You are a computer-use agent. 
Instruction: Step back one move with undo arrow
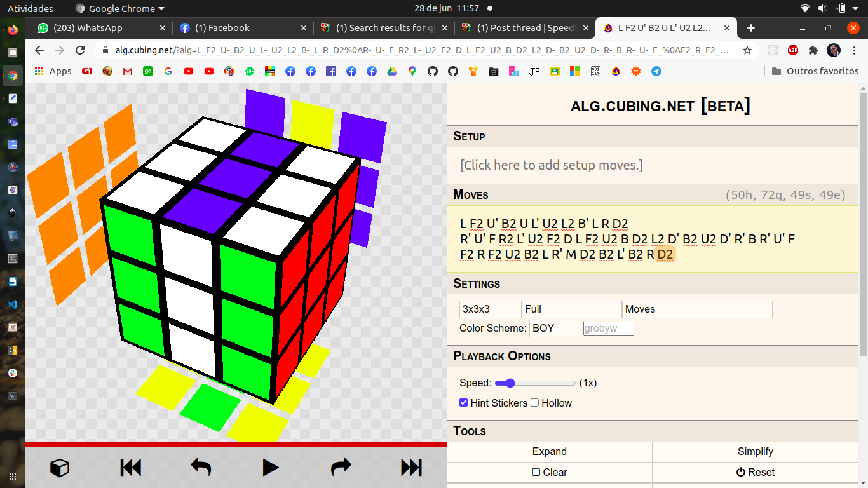(201, 468)
